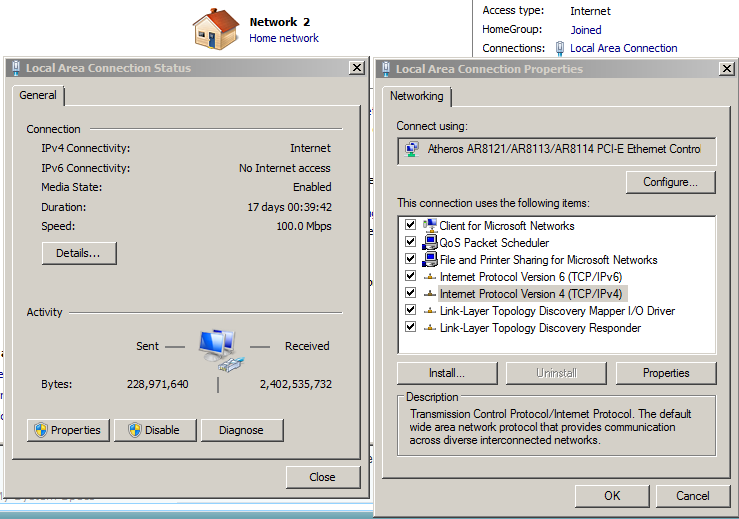Toggle Link-Layer Topology Discovery Responder checkbox
739x519 pixels.
411,327
